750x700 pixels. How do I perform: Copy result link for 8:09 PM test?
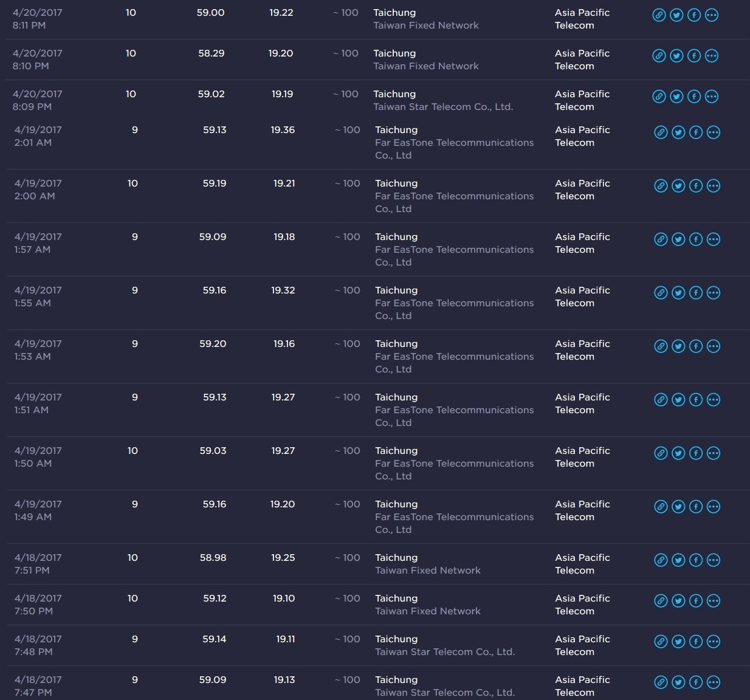pyautogui.click(x=659, y=97)
